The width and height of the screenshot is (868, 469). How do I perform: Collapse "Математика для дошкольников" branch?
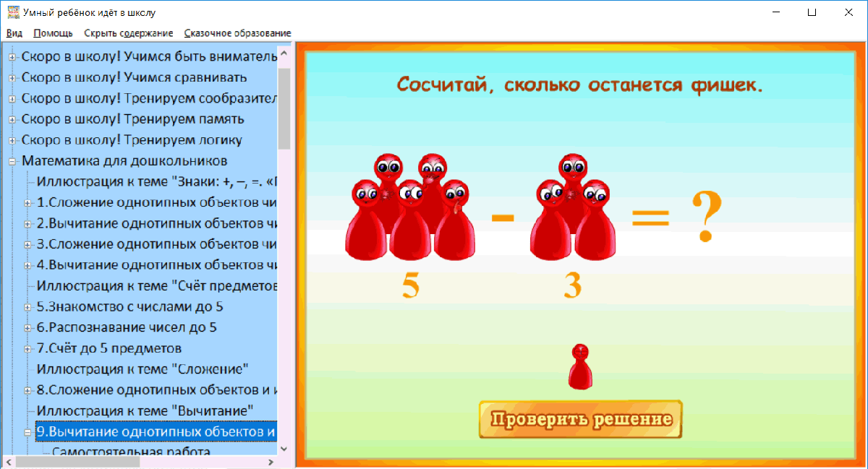click(14, 160)
